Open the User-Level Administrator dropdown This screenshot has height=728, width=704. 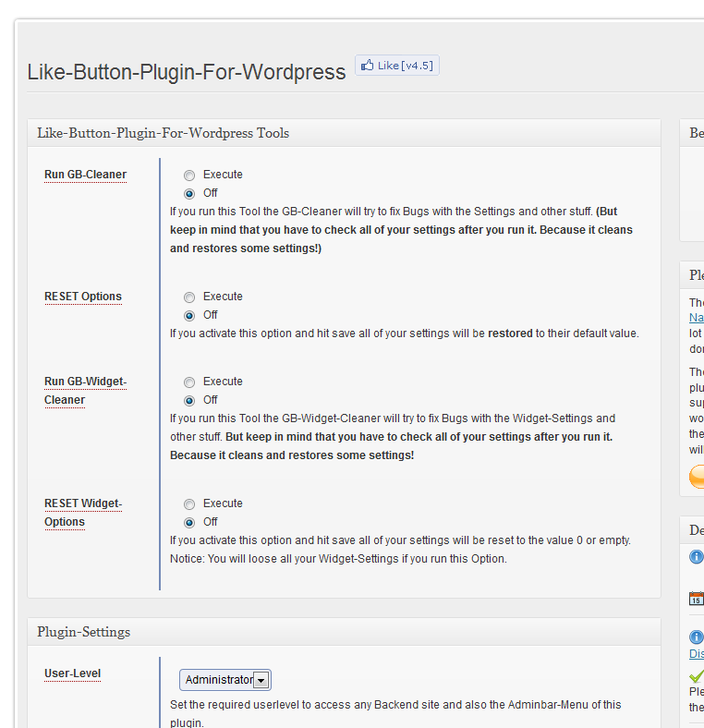(225, 680)
